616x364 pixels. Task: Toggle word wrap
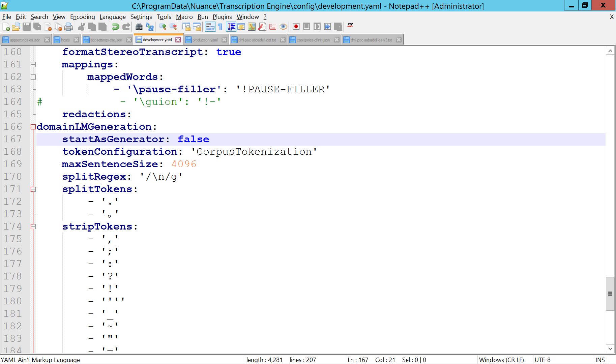coord(210,27)
